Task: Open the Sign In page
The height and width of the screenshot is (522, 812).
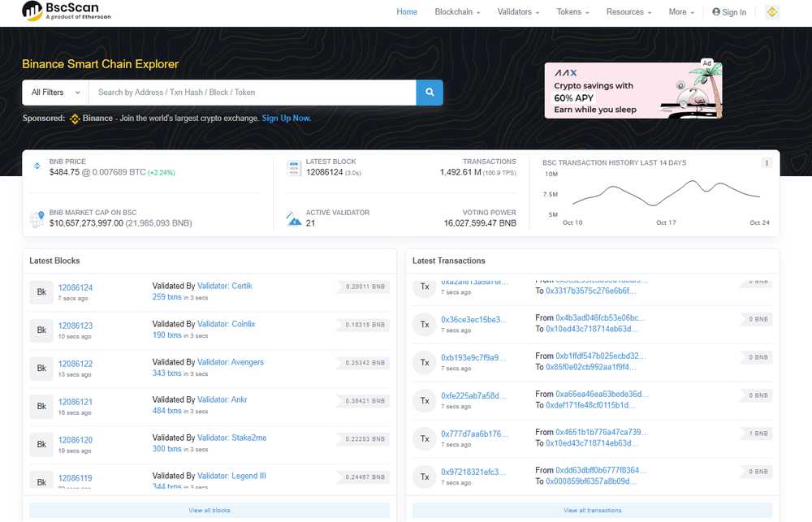Action: tap(728, 12)
